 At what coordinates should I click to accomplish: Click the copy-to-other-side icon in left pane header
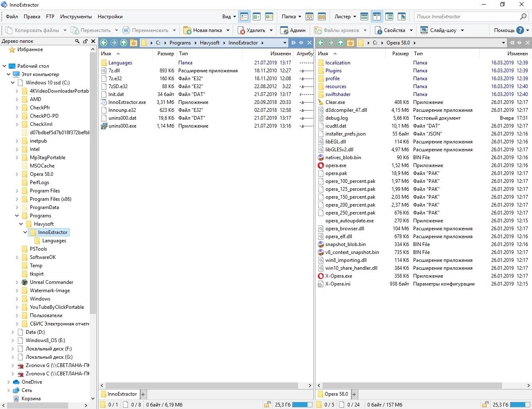point(294,42)
